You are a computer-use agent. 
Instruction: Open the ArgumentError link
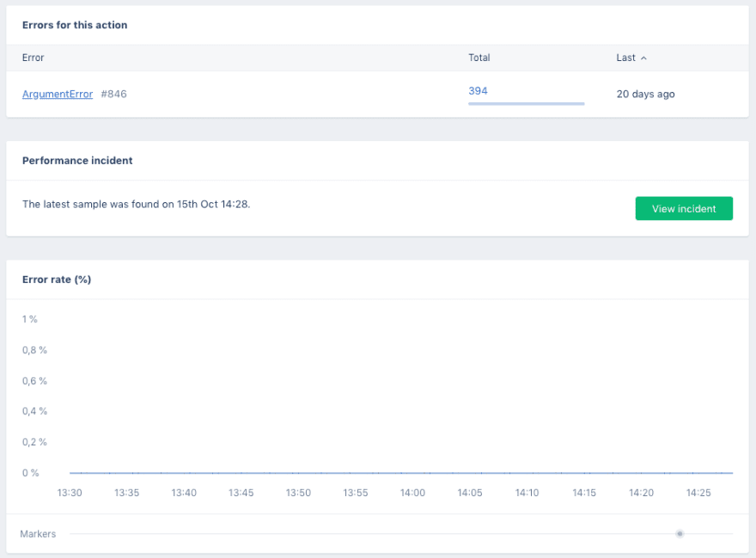(x=58, y=94)
